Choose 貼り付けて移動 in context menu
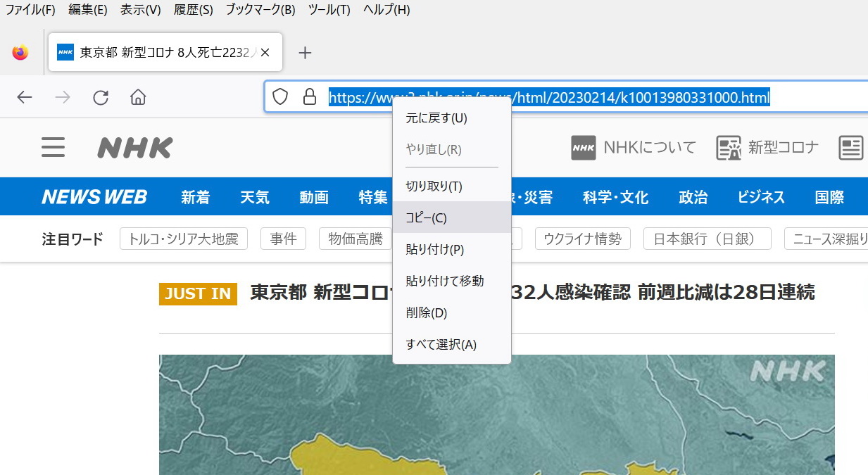The width and height of the screenshot is (868, 475). [x=445, y=281]
